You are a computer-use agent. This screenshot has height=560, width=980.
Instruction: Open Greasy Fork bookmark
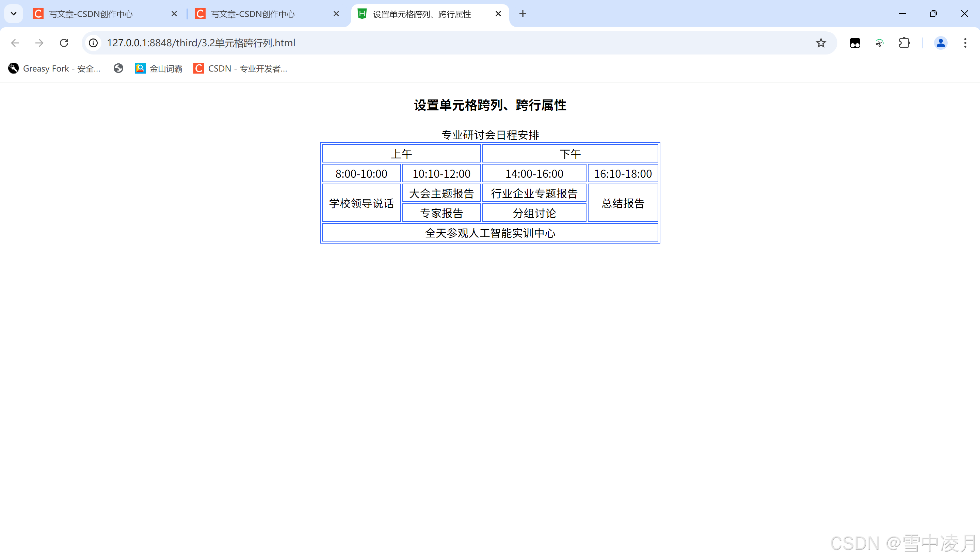54,68
